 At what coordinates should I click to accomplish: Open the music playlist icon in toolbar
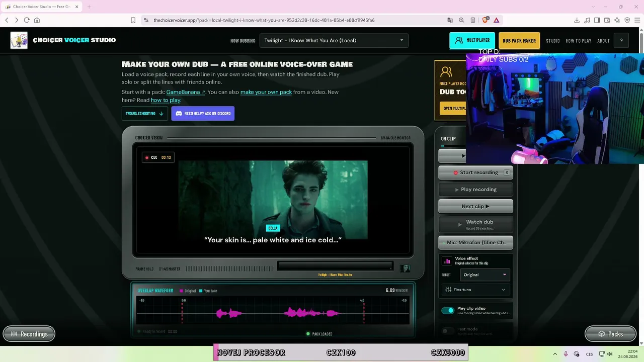(587, 20)
